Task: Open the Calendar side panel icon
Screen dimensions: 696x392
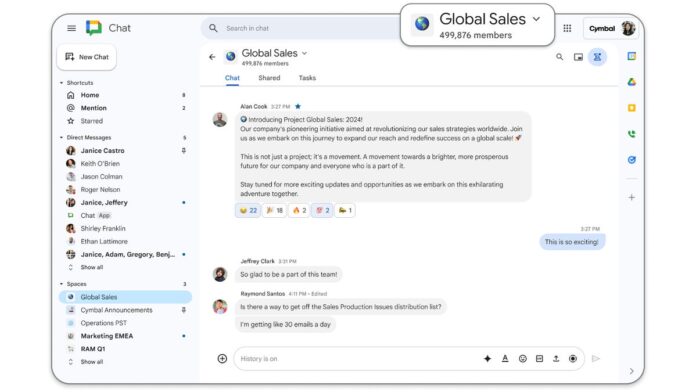Action: (x=632, y=56)
